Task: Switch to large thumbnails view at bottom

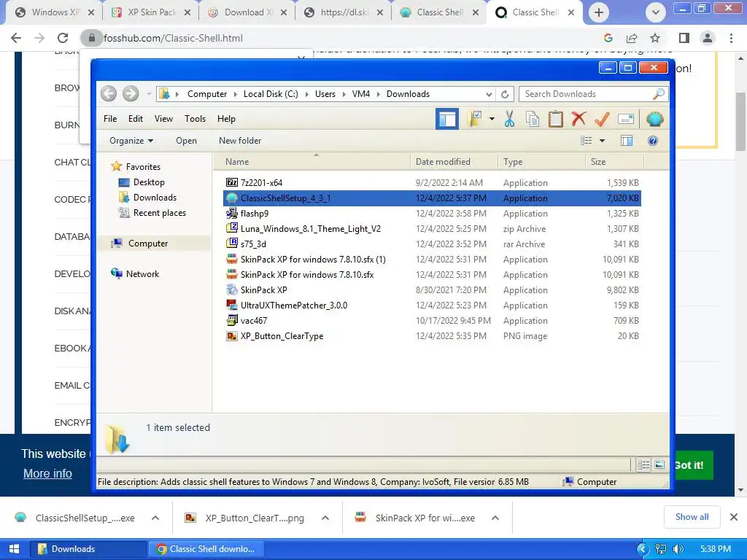Action: 659,464
